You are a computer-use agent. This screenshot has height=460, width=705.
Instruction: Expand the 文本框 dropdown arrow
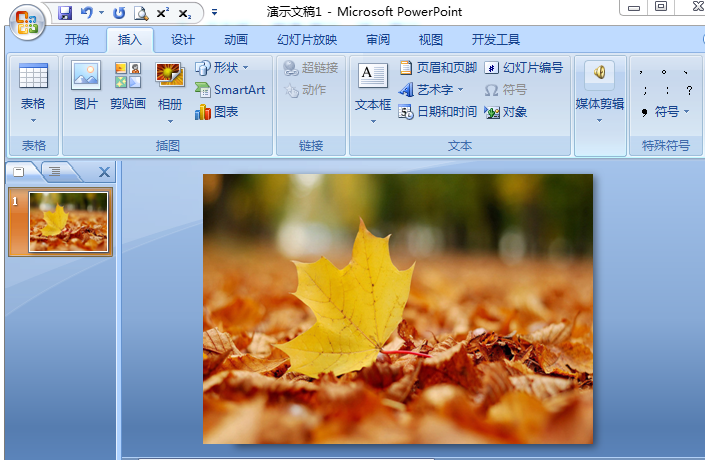(373, 121)
